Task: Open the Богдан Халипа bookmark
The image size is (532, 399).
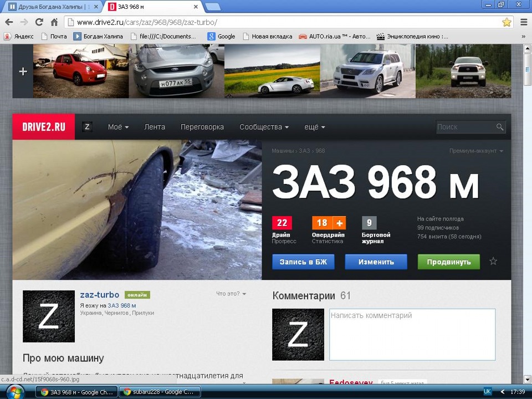Action: pyautogui.click(x=99, y=37)
